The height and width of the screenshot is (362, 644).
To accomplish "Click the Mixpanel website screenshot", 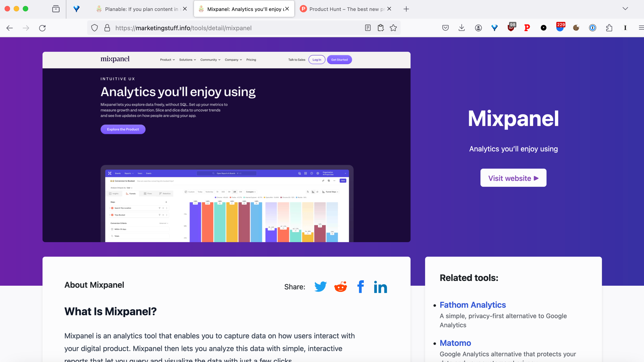I will 226,147.
